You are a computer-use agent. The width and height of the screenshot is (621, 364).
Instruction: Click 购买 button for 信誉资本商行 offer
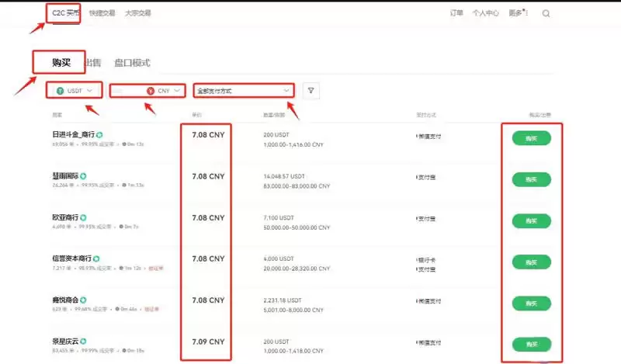[x=531, y=262]
